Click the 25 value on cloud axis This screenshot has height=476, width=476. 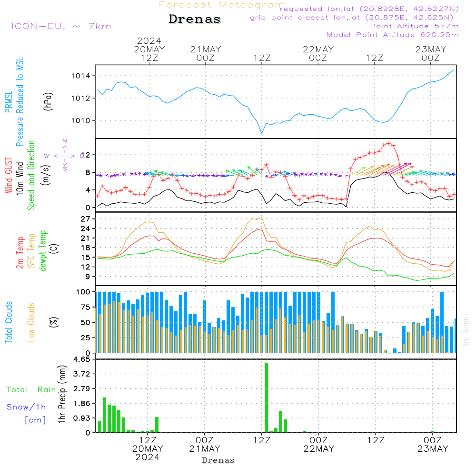coord(86,338)
